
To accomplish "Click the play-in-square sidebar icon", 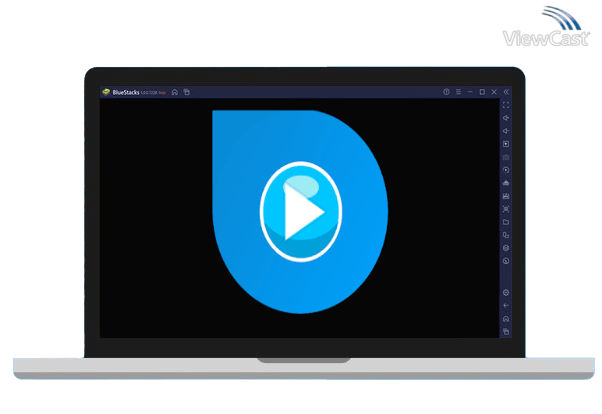I will pos(506,144).
